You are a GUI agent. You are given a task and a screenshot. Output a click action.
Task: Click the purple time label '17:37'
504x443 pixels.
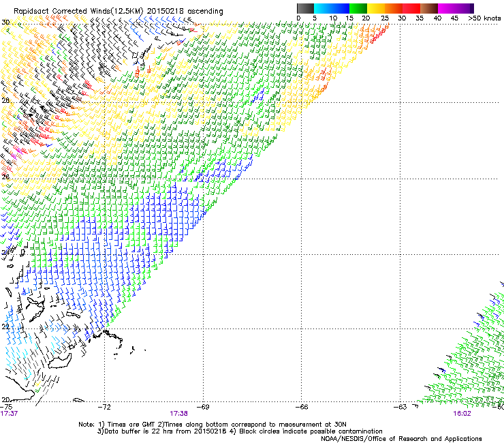tap(9, 414)
